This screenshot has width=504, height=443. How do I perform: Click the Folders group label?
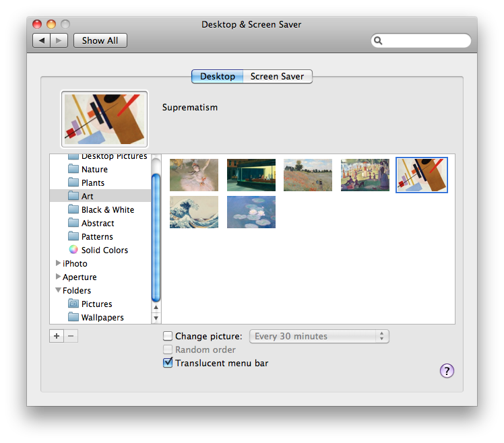pos(77,290)
